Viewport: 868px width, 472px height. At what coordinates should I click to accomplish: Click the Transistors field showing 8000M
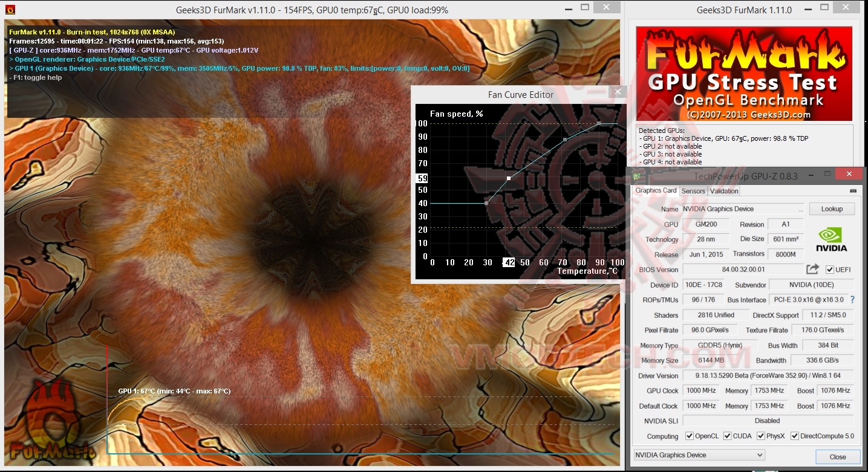coord(785,254)
